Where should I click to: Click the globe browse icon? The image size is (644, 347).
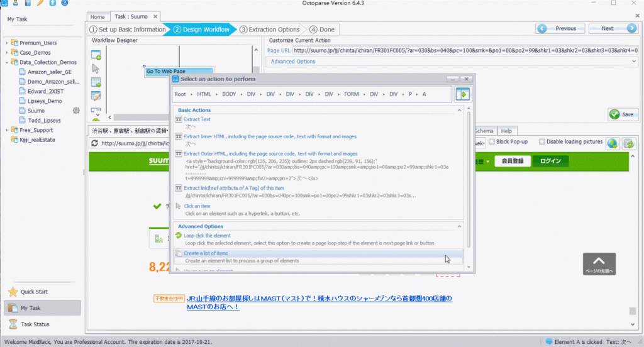613,143
